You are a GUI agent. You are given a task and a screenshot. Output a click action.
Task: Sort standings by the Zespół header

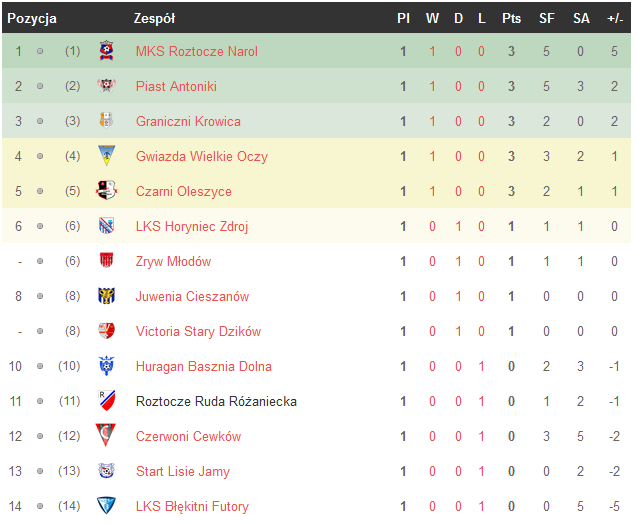pos(154,18)
